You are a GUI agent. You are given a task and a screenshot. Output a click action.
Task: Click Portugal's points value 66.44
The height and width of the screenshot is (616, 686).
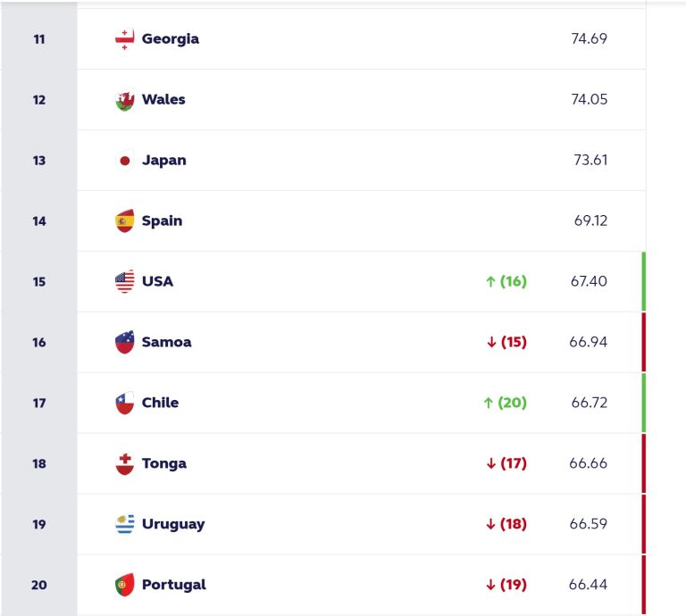tap(588, 586)
